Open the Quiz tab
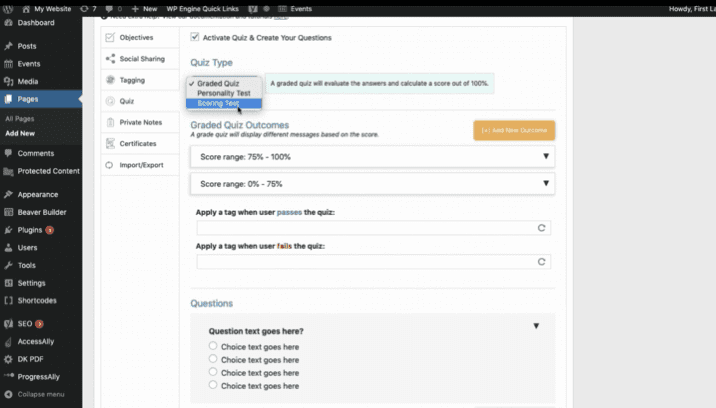 140,101
